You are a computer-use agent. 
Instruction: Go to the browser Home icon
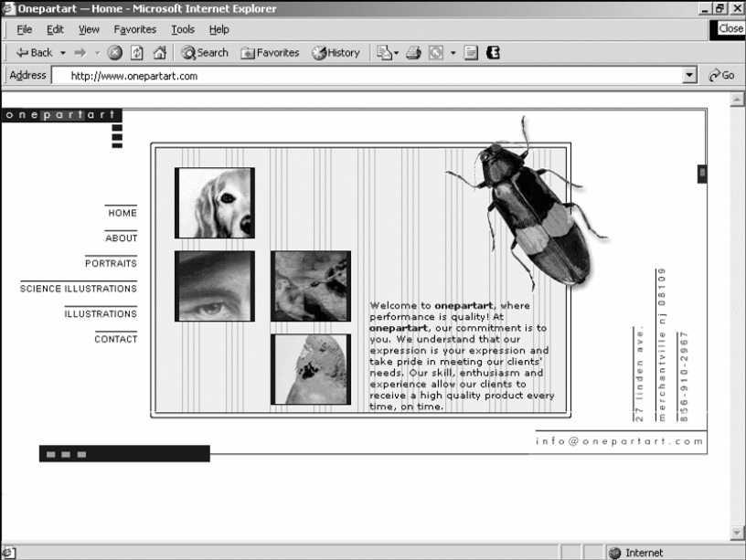(x=158, y=53)
